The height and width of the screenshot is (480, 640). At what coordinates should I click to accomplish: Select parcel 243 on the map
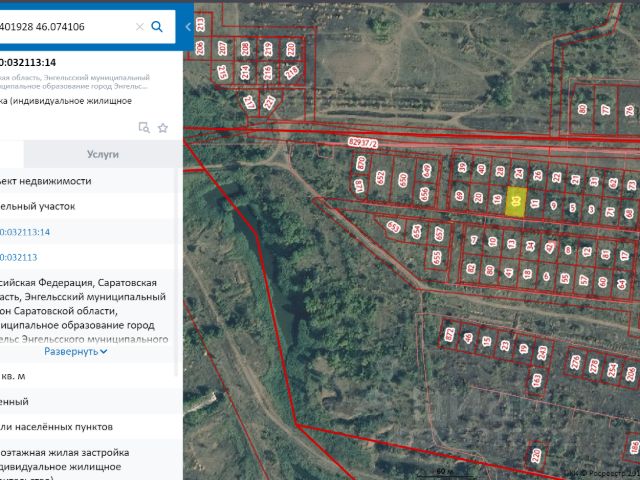[542, 353]
